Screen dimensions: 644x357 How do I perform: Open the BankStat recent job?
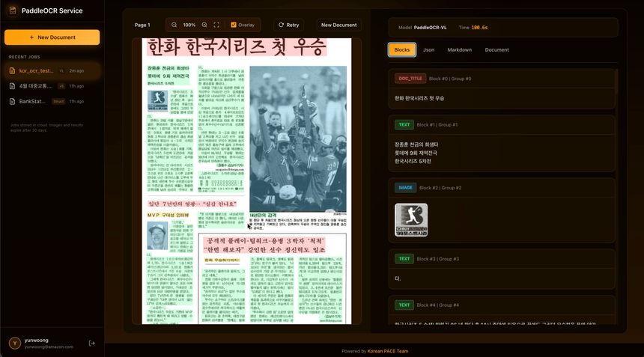52,101
